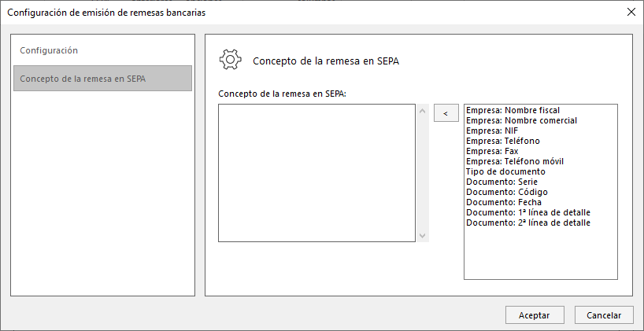The height and width of the screenshot is (331, 644).
Task: Click the Cancelar button
Action: click(x=604, y=315)
